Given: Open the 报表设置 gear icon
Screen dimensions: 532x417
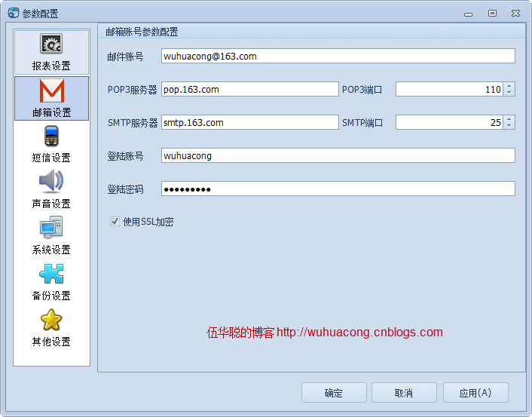Looking at the screenshot, I should pos(51,44).
